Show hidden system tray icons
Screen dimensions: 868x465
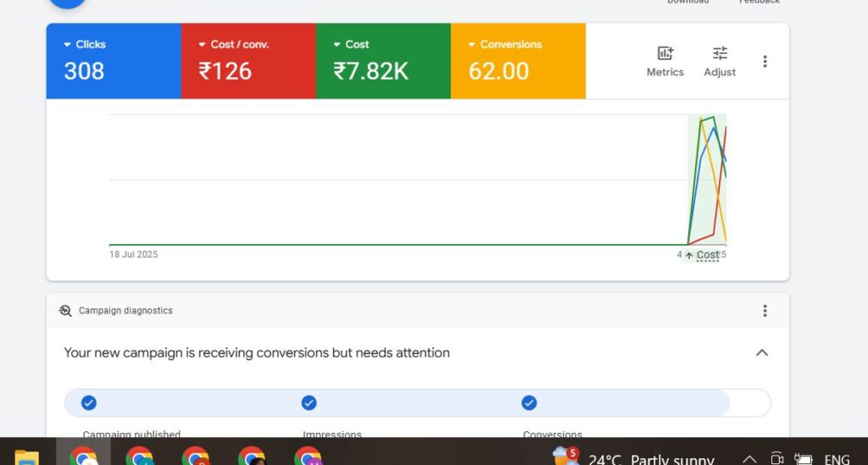coord(749,459)
